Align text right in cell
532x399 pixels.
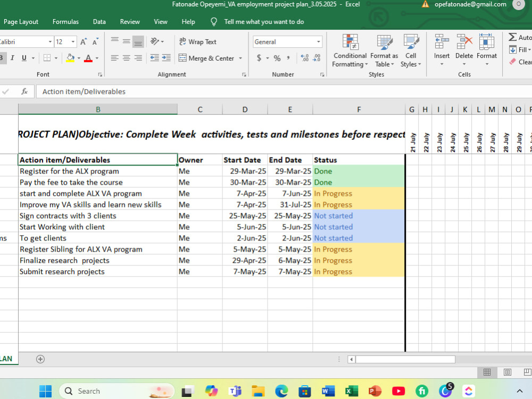pyautogui.click(x=138, y=58)
